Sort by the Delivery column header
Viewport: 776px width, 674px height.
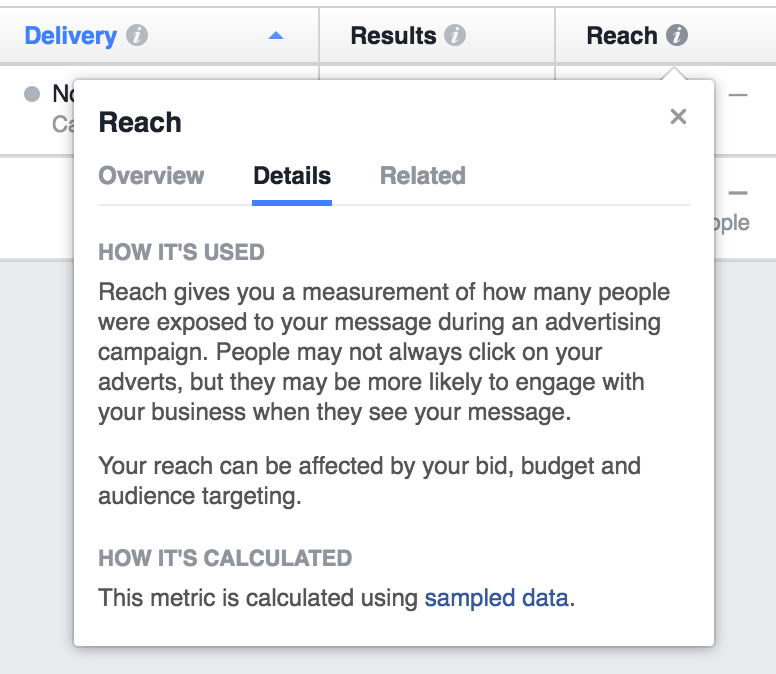[x=70, y=36]
